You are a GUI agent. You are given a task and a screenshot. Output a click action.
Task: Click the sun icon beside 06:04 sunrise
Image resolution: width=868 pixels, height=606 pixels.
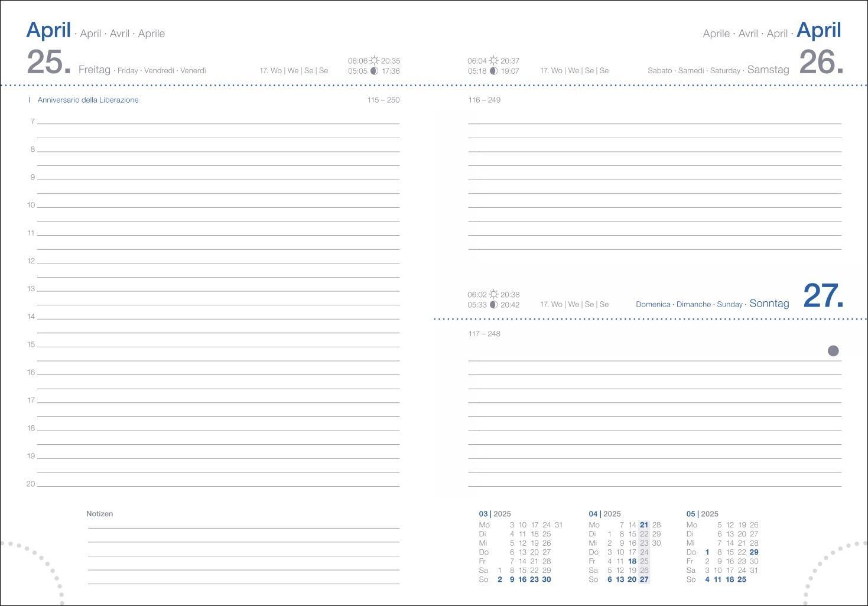click(493, 60)
